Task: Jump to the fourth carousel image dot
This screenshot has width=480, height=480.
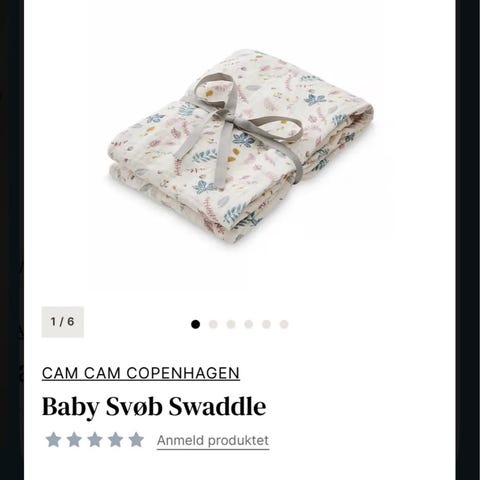Action: coord(249,324)
